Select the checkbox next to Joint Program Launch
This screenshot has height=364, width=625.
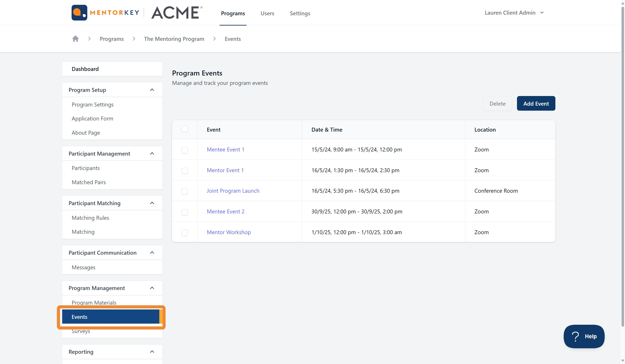pos(185,191)
